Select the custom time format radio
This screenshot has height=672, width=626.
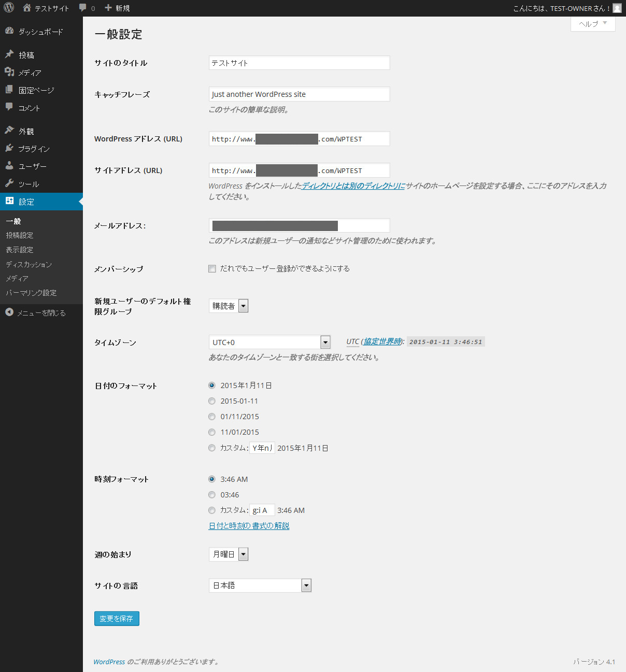(x=211, y=510)
